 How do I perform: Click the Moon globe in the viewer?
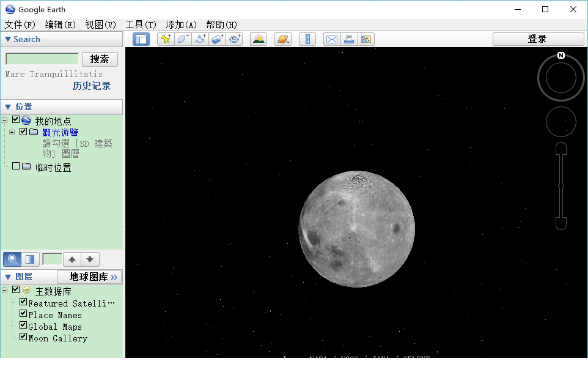click(x=356, y=229)
